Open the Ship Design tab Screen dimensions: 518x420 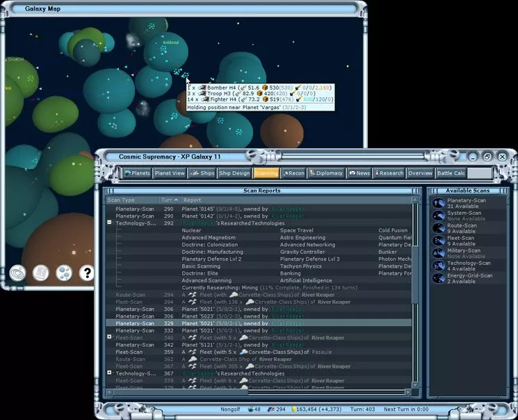click(234, 173)
